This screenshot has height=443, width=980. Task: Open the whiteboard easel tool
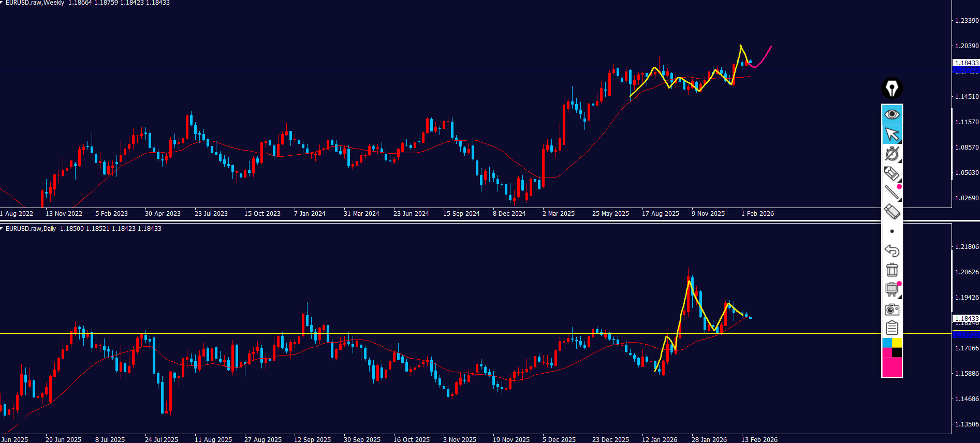[x=891, y=289]
